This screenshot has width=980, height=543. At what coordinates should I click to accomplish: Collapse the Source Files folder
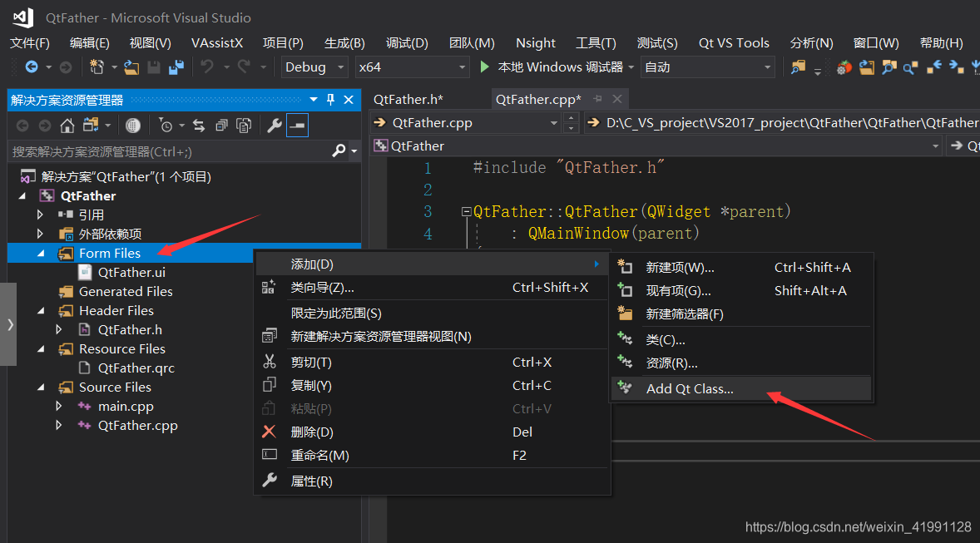41,388
